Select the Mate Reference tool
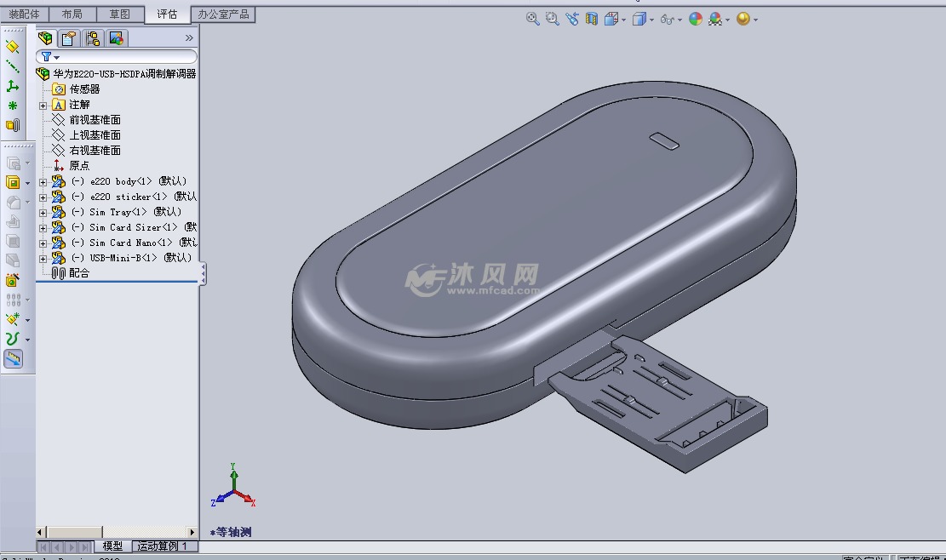This screenshot has width=946, height=560. [x=12, y=125]
